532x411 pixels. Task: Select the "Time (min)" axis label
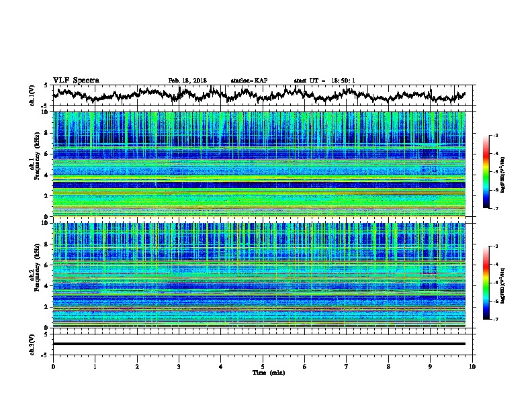(x=269, y=373)
